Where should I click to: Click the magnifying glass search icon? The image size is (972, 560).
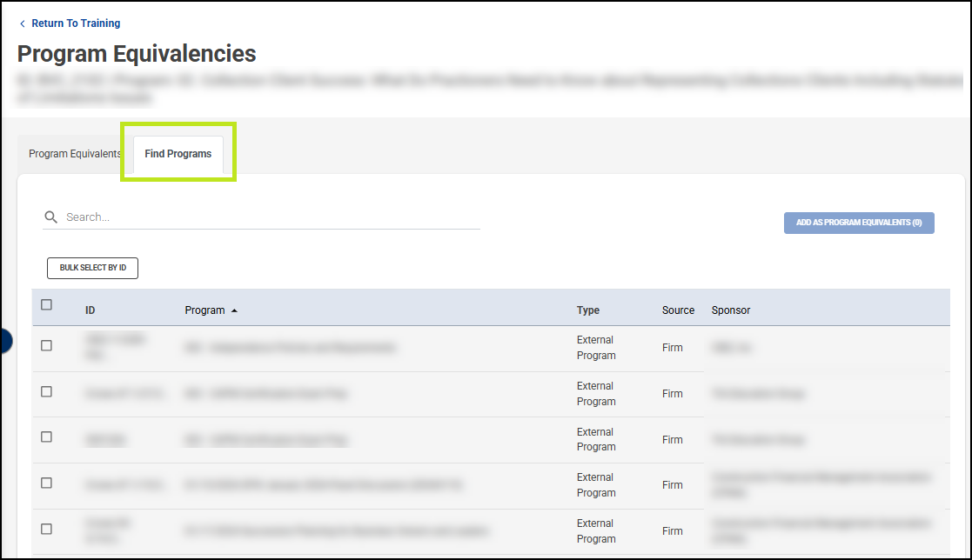pos(51,217)
